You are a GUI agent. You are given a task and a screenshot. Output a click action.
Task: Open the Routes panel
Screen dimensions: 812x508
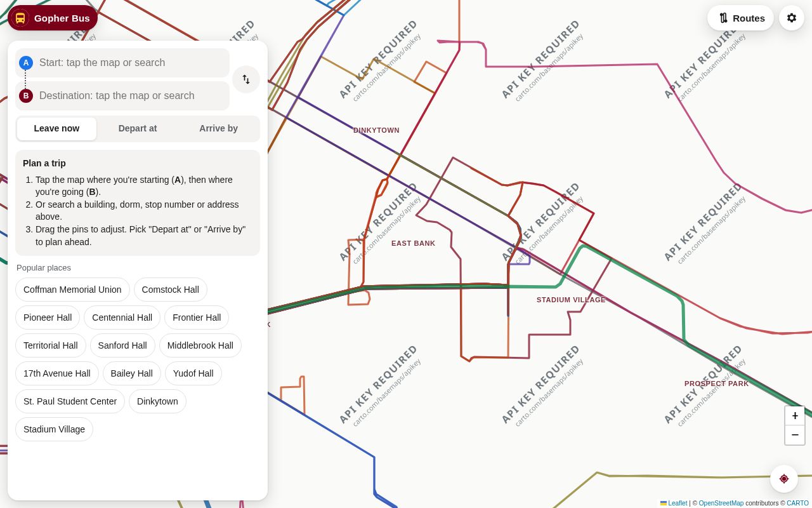(x=740, y=18)
